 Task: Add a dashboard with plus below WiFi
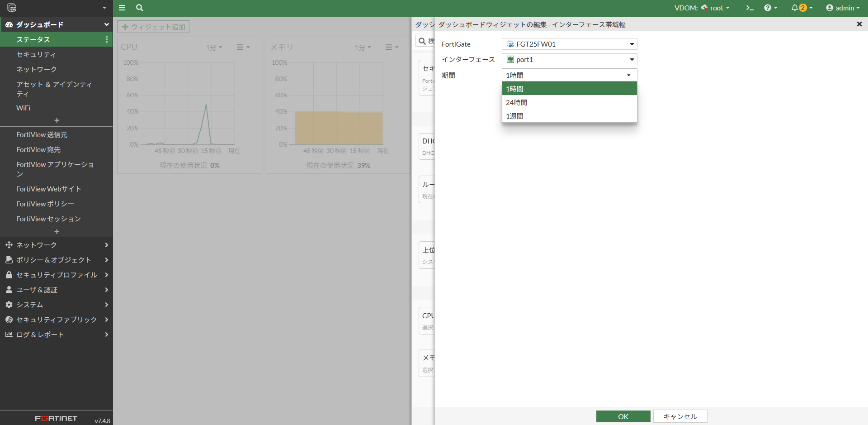pyautogui.click(x=57, y=120)
